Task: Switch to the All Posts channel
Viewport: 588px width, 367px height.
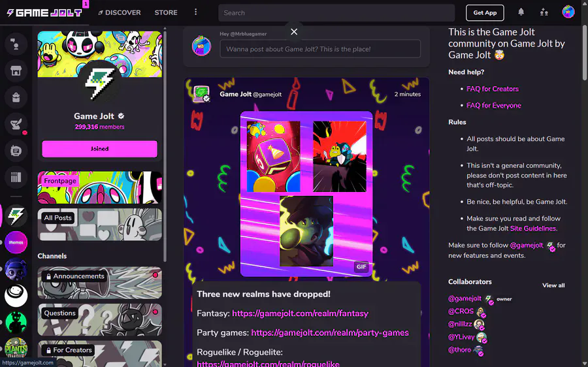Action: [x=100, y=224]
